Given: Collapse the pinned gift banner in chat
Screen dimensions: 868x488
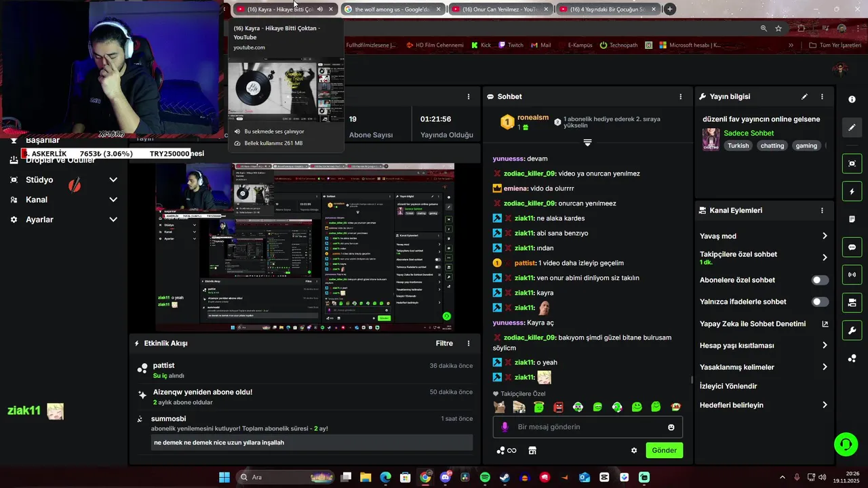Looking at the screenshot, I should pyautogui.click(x=587, y=143).
